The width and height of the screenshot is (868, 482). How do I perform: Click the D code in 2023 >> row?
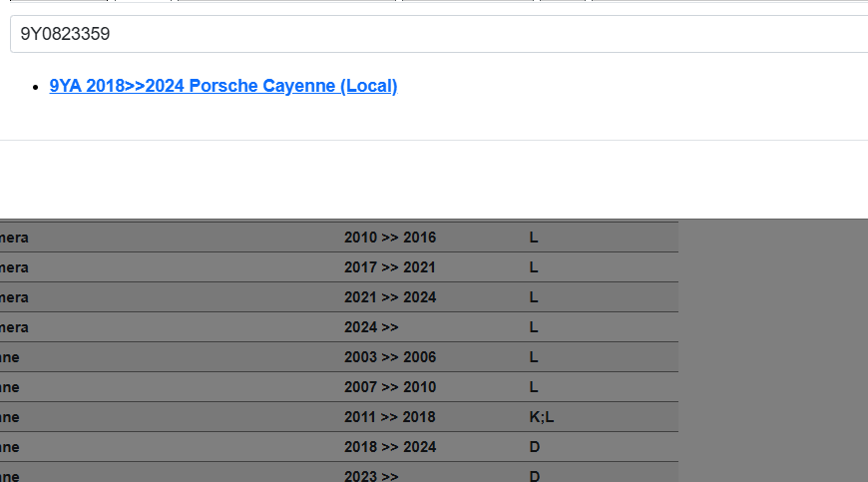point(535,475)
